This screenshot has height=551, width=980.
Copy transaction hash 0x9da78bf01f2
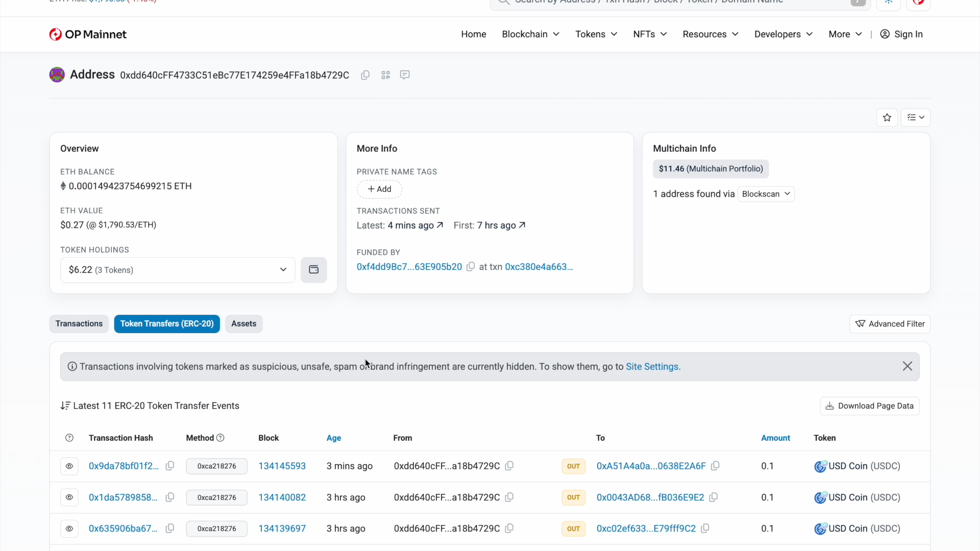(170, 466)
